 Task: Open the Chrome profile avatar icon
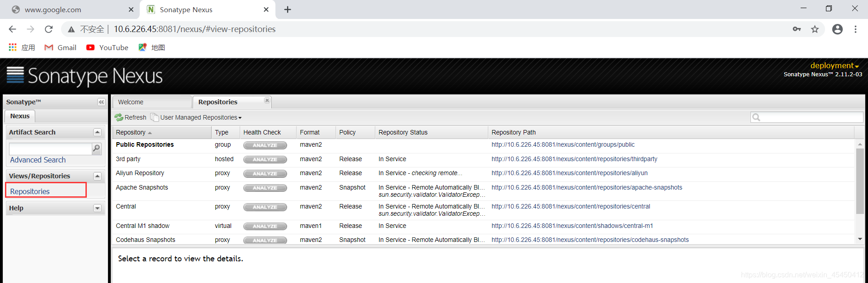(x=837, y=29)
